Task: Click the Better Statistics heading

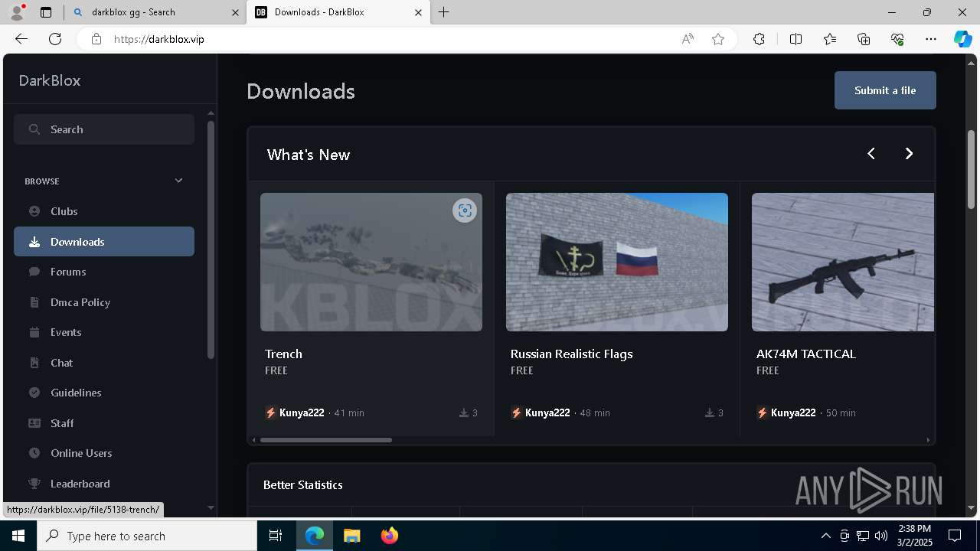Action: [x=302, y=484]
